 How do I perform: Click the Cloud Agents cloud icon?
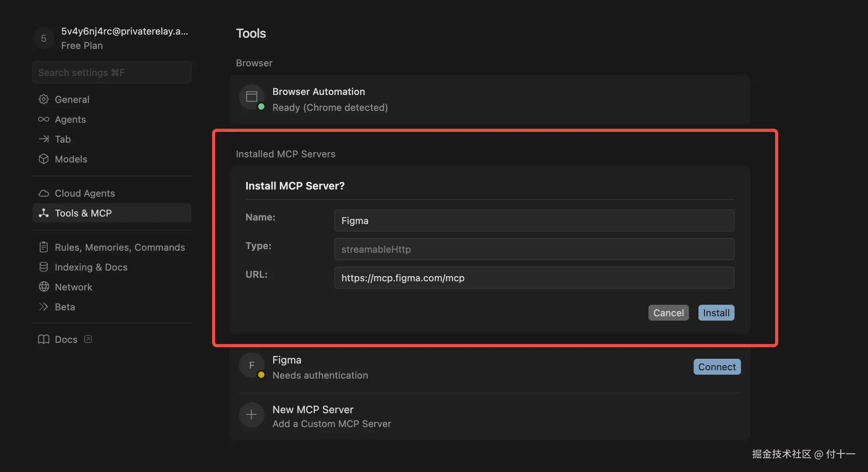pyautogui.click(x=44, y=193)
